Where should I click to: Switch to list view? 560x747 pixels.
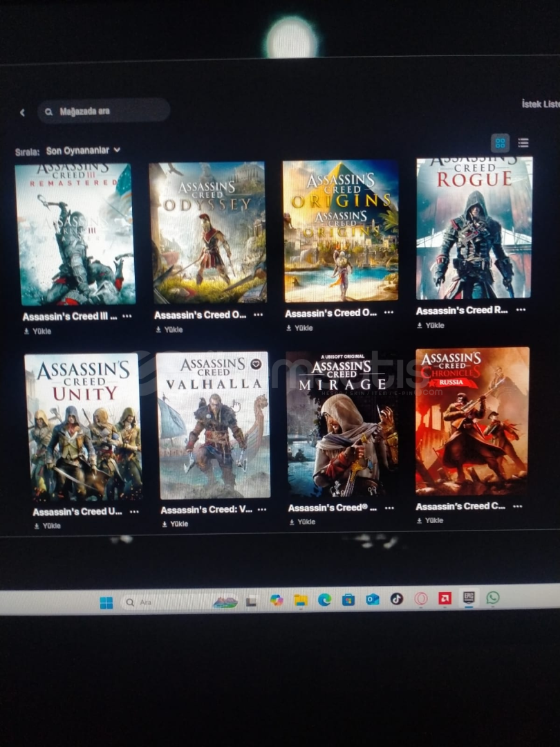(x=523, y=142)
